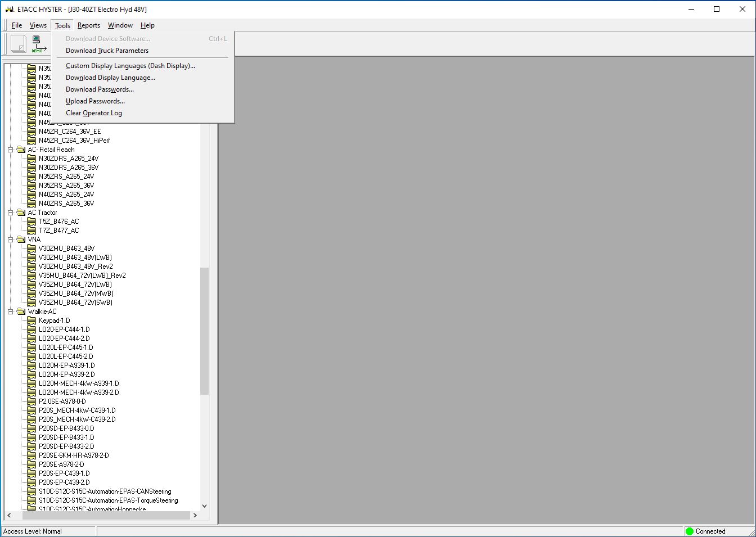Maximize the ETACC HYSTER window
This screenshot has height=537, width=756.
pos(717,9)
